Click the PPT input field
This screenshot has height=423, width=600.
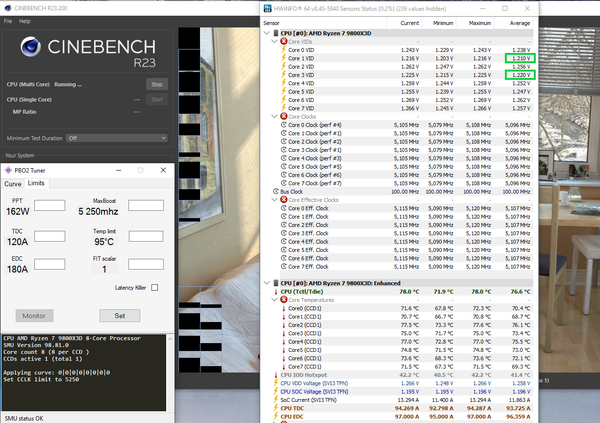(50, 206)
